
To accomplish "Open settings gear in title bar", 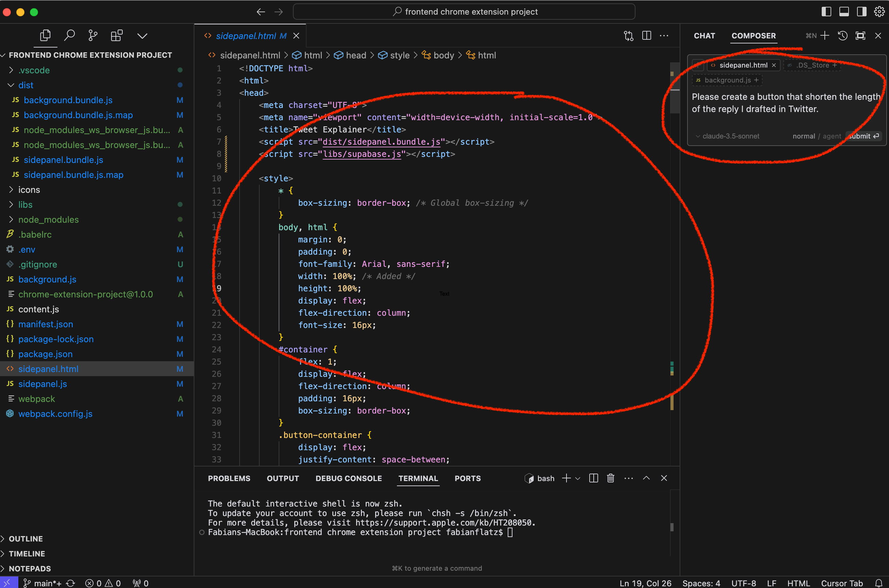I will [x=879, y=12].
